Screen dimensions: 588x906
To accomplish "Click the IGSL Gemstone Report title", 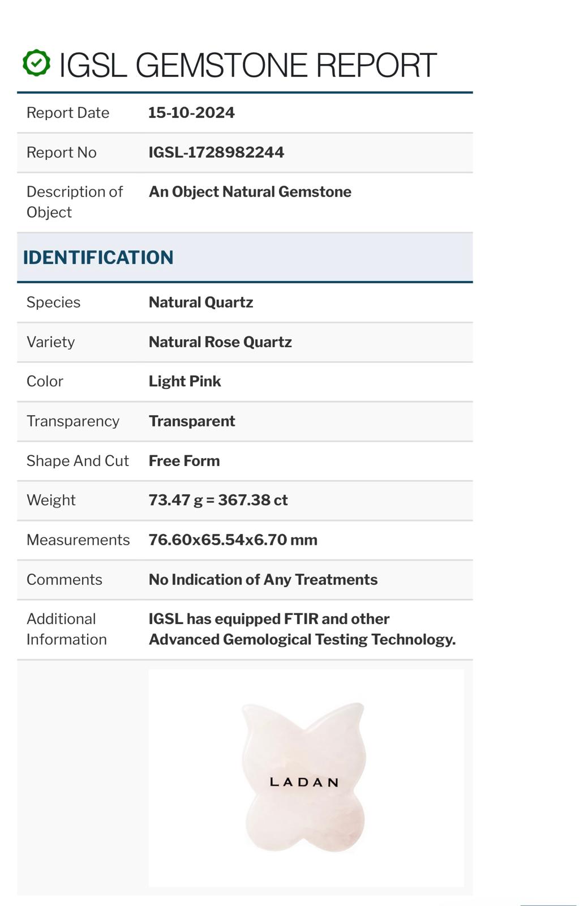I will 248,65.
